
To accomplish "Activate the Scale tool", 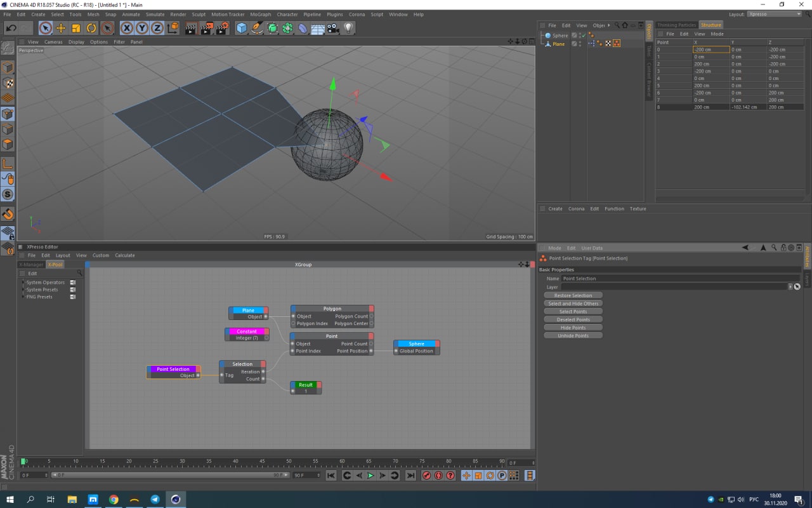I will tap(76, 28).
